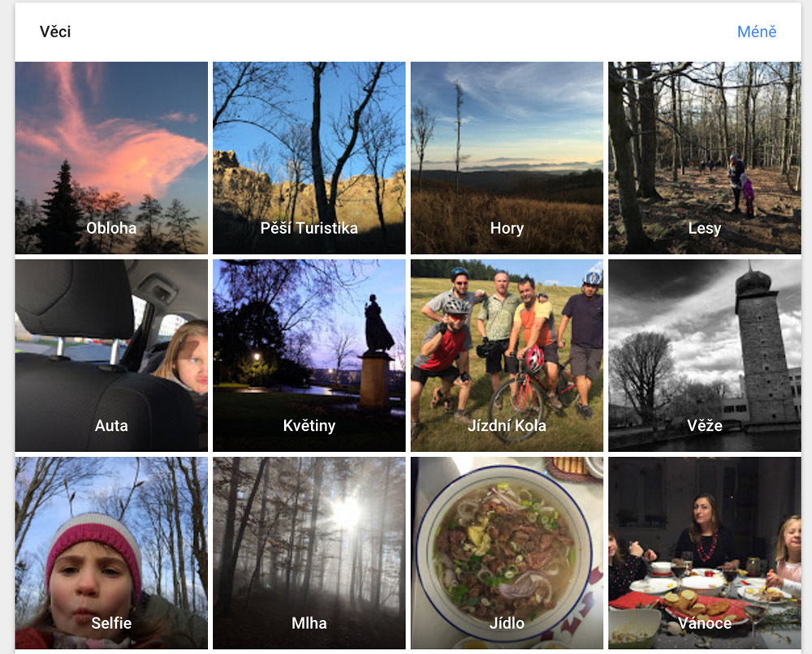Screen dimensions: 812x654
Task: Click the 'Jízdní Kola' caption text
Action: [x=507, y=425]
